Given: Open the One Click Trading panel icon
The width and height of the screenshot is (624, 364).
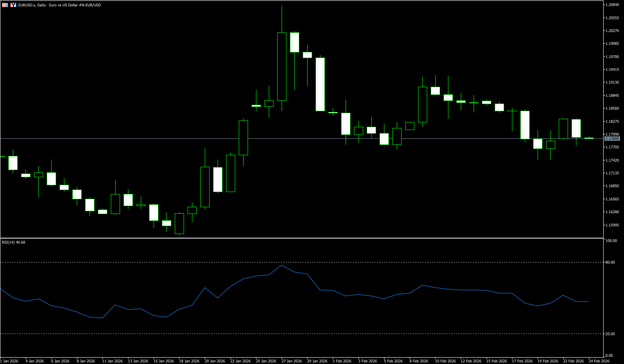Looking at the screenshot, I should tap(5, 5).
